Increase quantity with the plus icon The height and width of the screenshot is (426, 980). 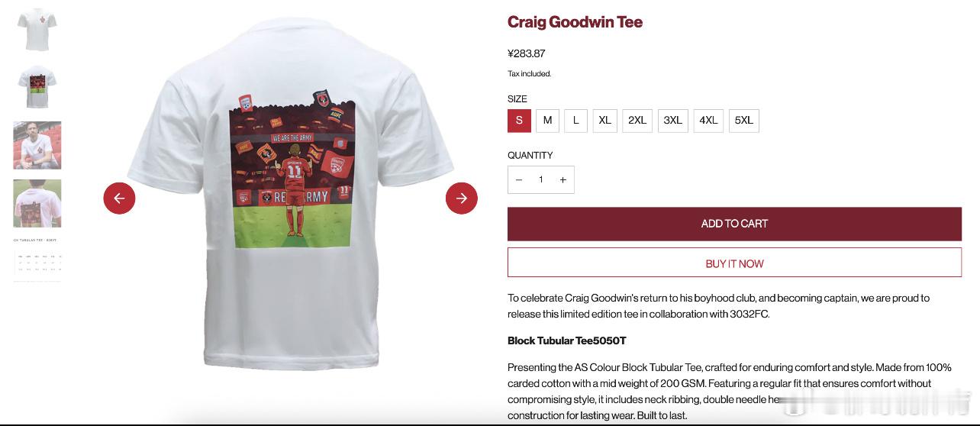(563, 180)
